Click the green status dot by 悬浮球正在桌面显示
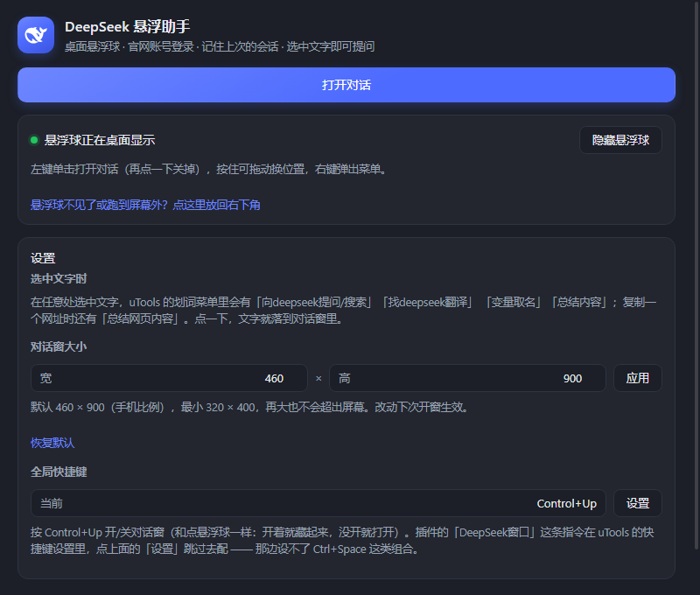Viewport: 700px width, 595px height. click(x=34, y=140)
